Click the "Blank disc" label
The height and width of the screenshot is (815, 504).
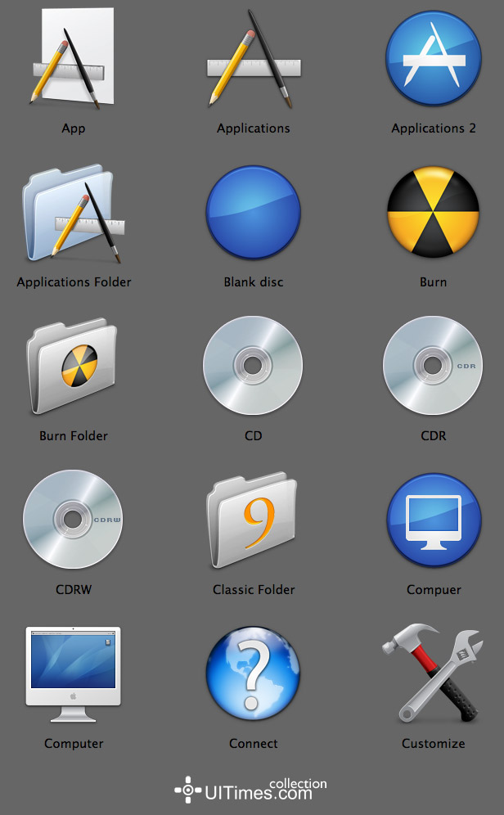(254, 282)
